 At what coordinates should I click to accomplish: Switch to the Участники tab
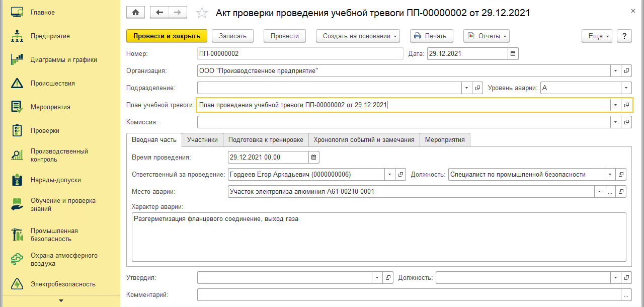pos(202,140)
